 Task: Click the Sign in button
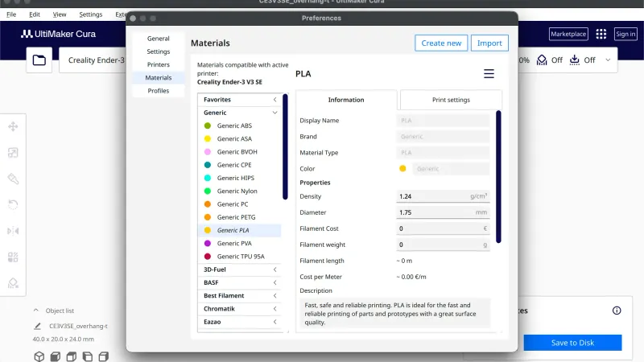pyautogui.click(x=625, y=34)
